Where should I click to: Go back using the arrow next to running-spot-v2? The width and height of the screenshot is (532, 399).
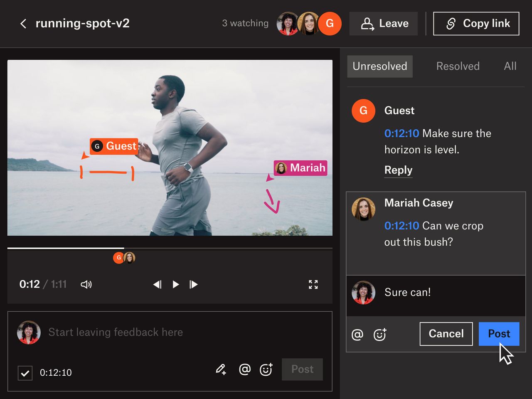point(23,24)
